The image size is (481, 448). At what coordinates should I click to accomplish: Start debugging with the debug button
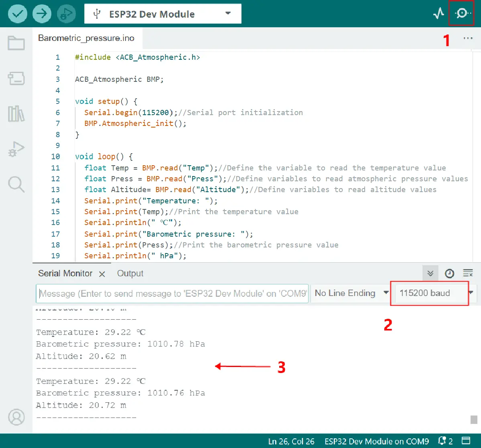pos(66,14)
